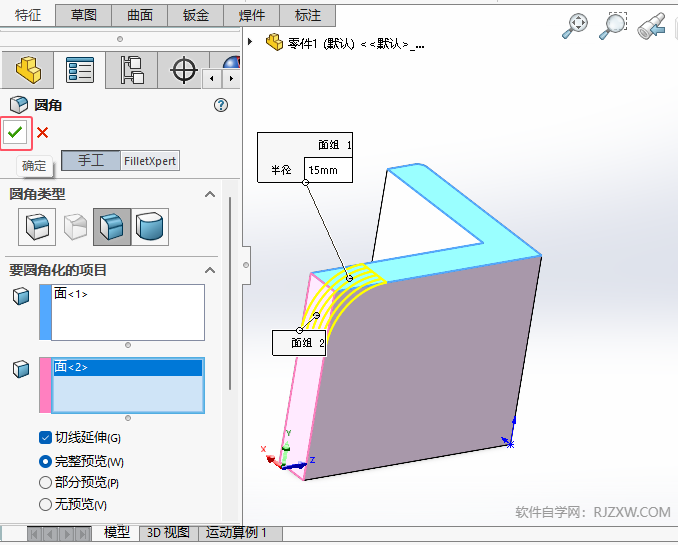This screenshot has width=678, height=545.
Task: Open the DimXpertManager crosshair tab
Action: 184,70
